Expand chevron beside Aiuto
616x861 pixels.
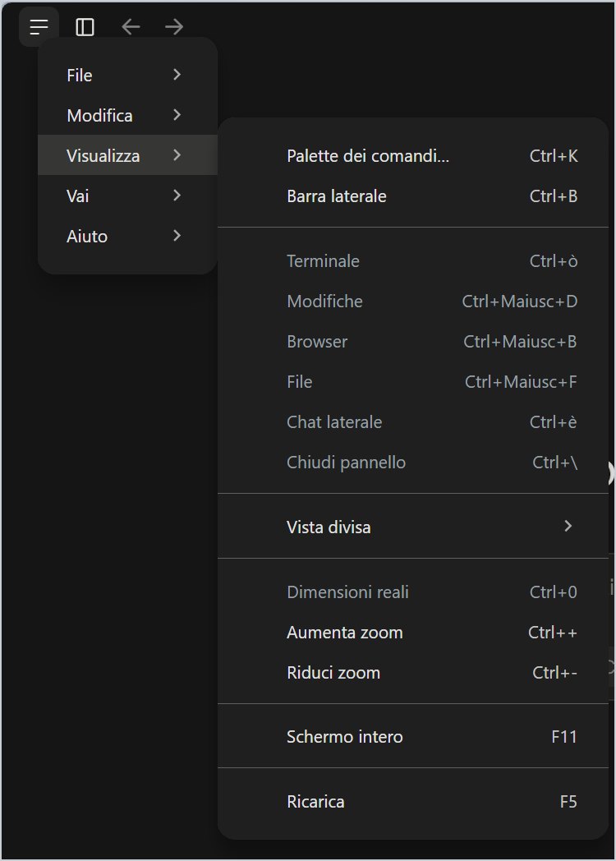click(177, 236)
